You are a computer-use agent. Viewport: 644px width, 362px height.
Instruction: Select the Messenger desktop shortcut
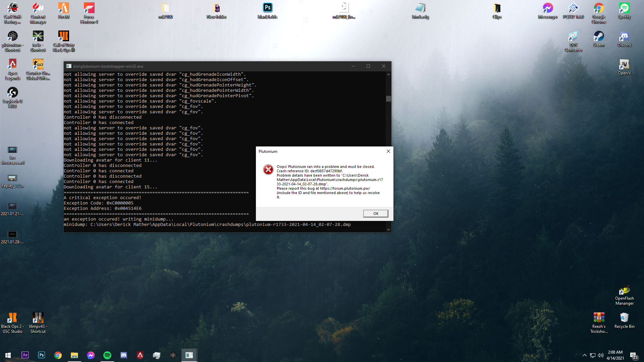click(x=548, y=11)
